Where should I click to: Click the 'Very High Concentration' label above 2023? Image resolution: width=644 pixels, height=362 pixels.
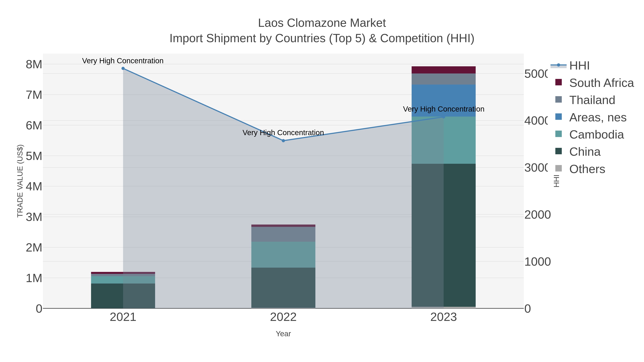(444, 109)
